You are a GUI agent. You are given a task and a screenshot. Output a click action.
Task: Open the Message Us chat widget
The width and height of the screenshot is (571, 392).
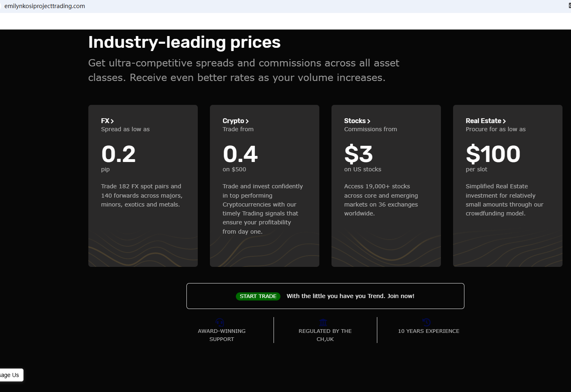pyautogui.click(x=11, y=375)
